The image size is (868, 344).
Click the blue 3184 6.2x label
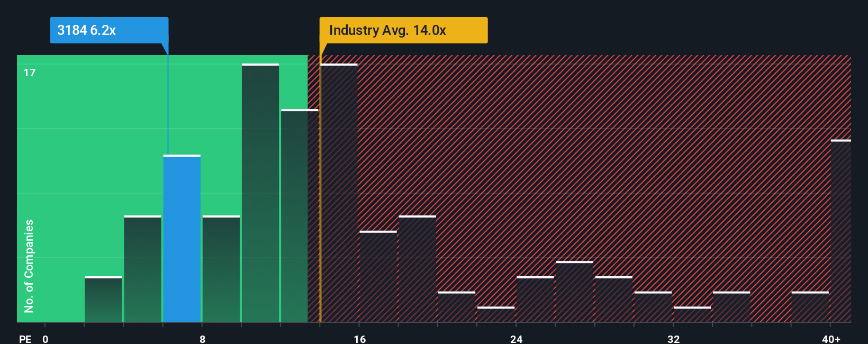pyautogui.click(x=109, y=30)
